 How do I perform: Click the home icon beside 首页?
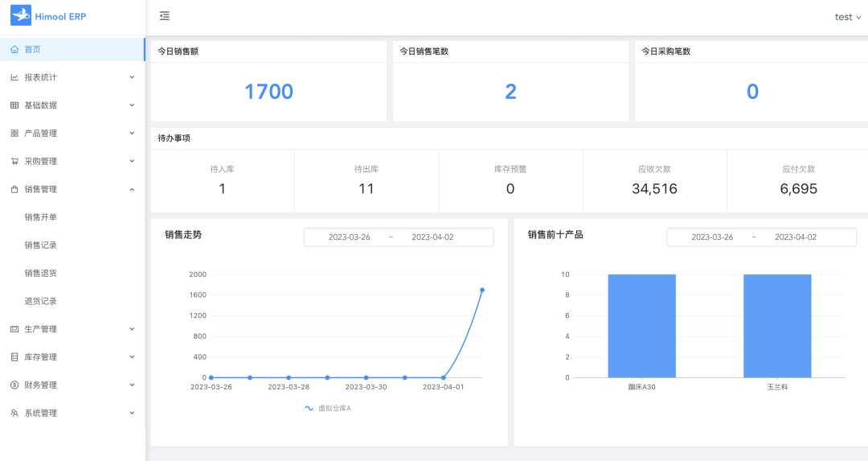pyautogui.click(x=14, y=49)
